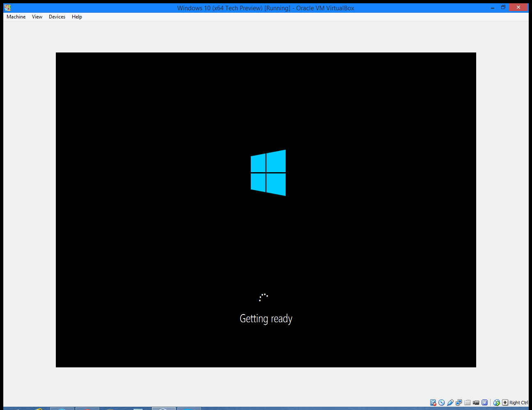Image resolution: width=532 pixels, height=410 pixels.
Task: Open the Help menu
Action: click(77, 17)
